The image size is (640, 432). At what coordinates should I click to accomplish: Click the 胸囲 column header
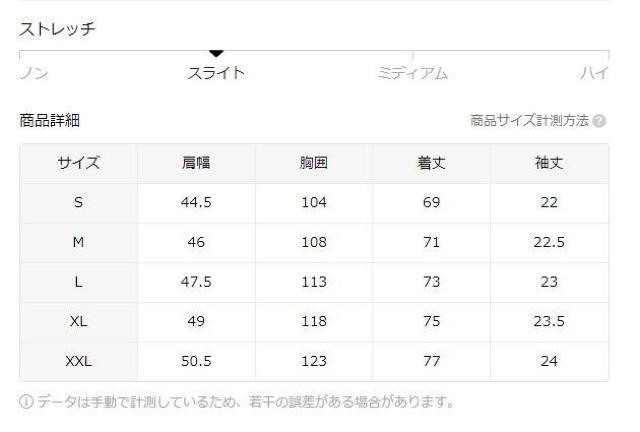point(314,163)
